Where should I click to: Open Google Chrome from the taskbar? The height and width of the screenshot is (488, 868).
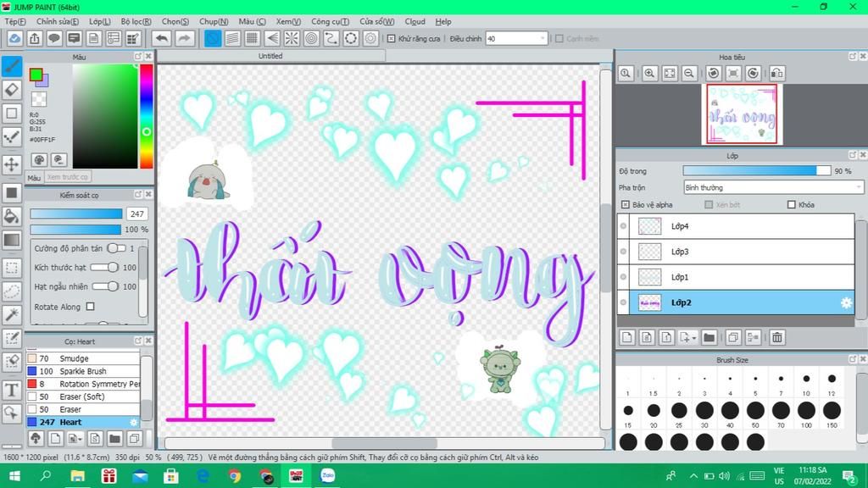coord(234,476)
